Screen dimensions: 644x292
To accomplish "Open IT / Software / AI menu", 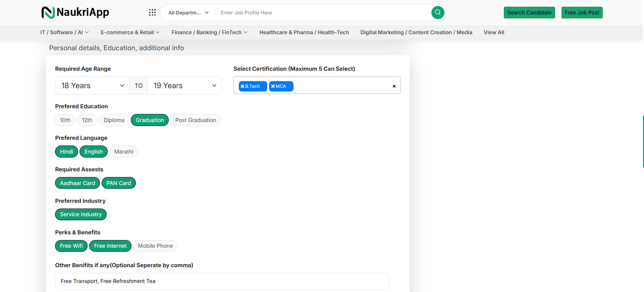I will [x=64, y=33].
